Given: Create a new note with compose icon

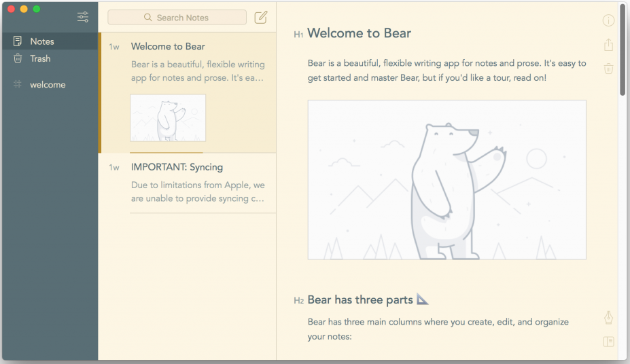Looking at the screenshot, I should (261, 17).
